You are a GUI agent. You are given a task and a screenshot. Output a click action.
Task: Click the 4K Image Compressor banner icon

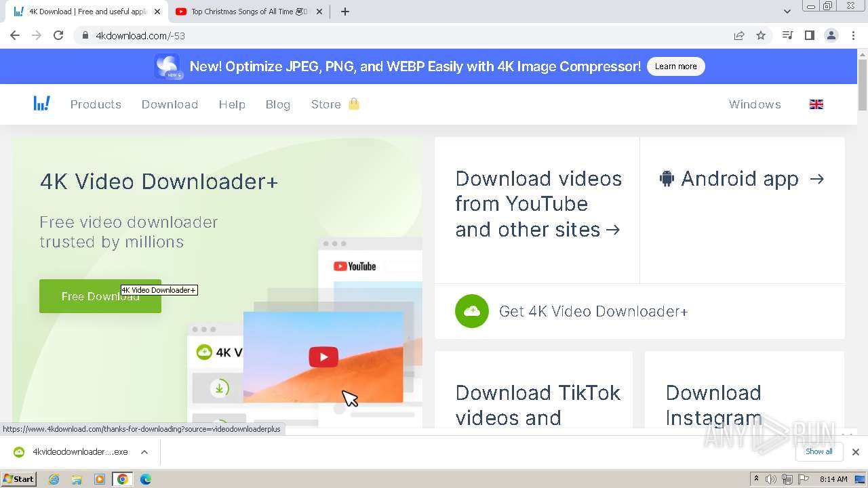[x=168, y=66]
